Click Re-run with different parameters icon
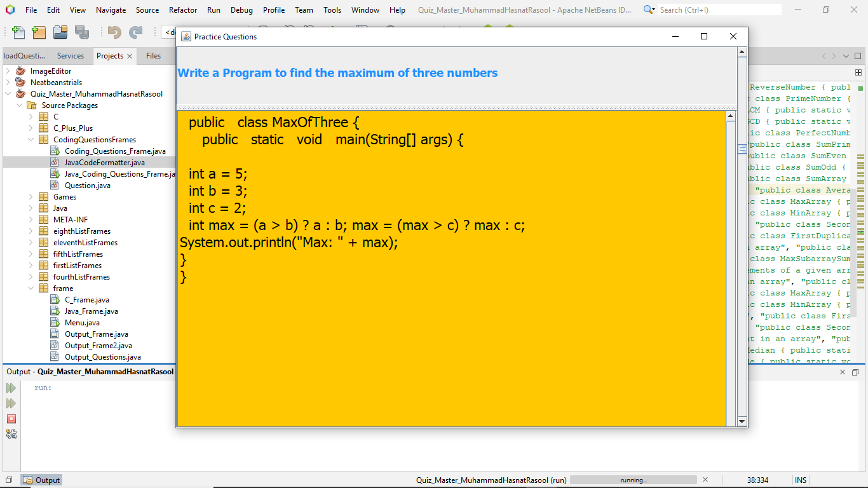This screenshot has height=488, width=868. [11, 403]
